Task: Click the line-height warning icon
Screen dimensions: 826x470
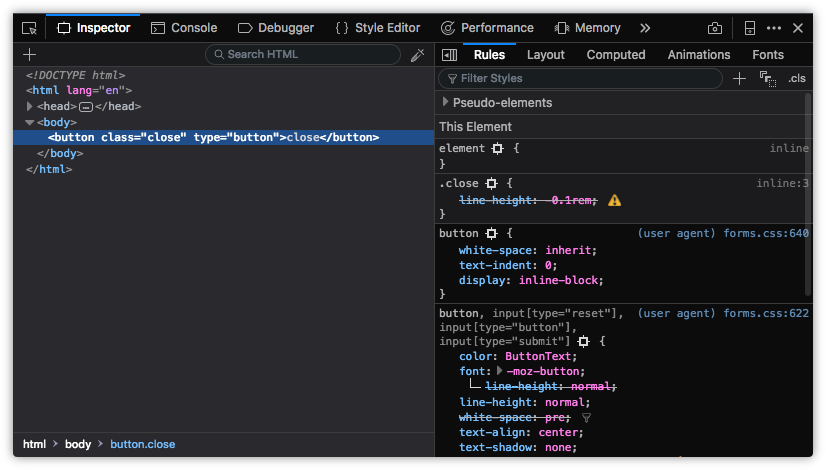Action: 614,201
